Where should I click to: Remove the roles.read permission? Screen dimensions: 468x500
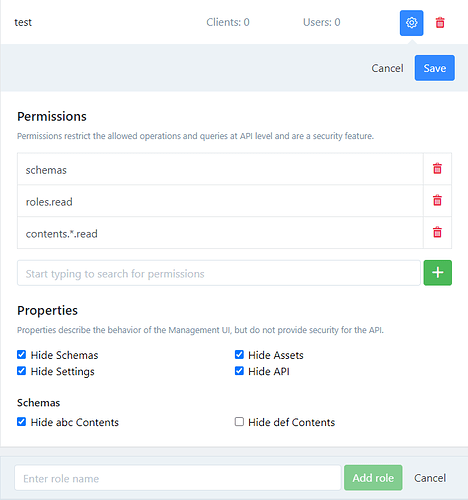coord(437,200)
